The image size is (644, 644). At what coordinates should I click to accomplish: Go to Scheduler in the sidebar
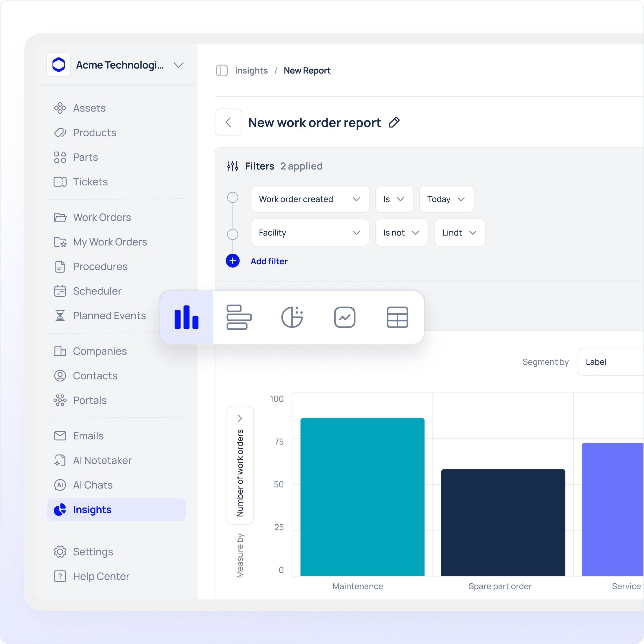[x=97, y=291]
